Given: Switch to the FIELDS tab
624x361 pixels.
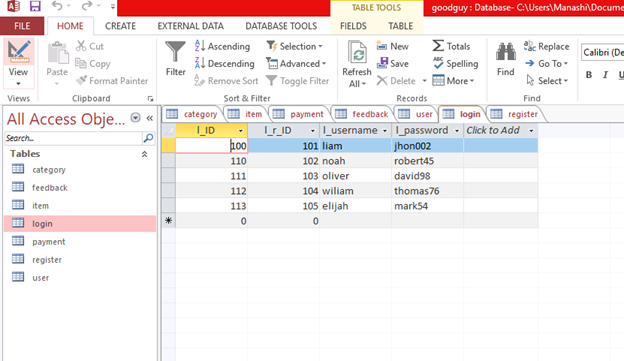Looking at the screenshot, I should 353,26.
